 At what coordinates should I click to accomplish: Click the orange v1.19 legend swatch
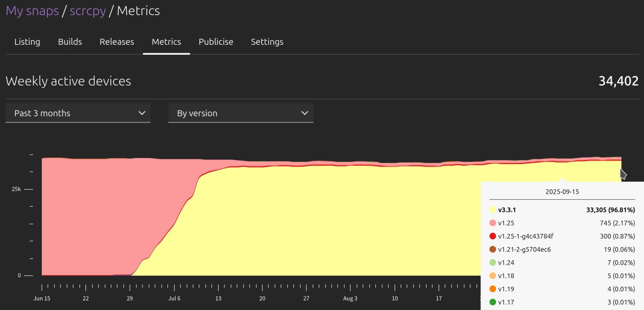click(x=493, y=289)
